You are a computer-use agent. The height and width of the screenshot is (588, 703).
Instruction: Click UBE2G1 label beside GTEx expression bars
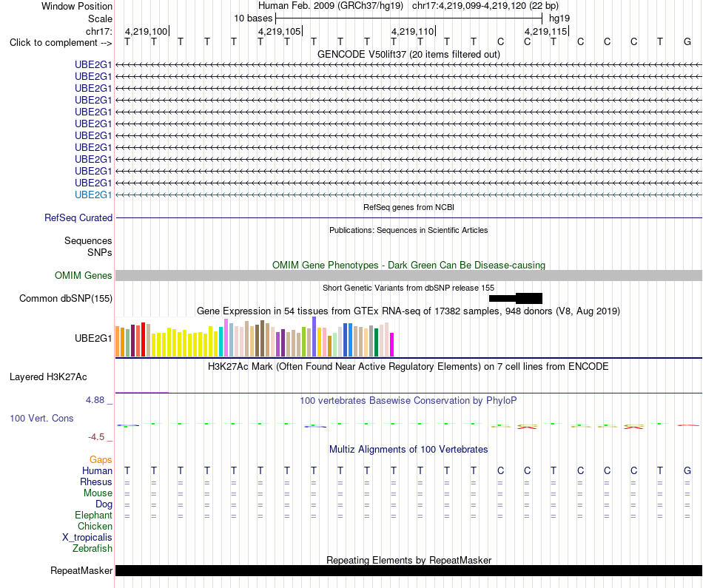(93, 338)
